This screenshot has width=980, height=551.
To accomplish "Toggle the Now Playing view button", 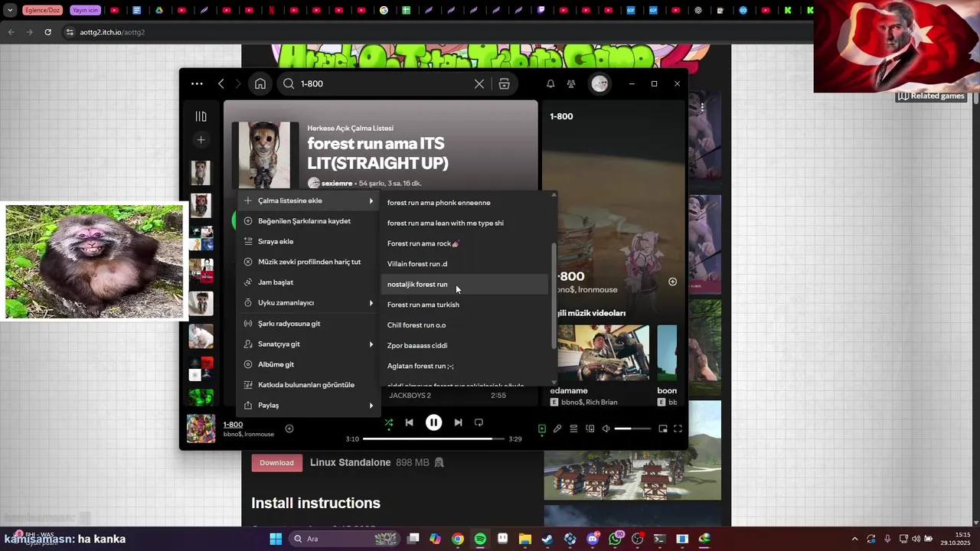I will (541, 429).
